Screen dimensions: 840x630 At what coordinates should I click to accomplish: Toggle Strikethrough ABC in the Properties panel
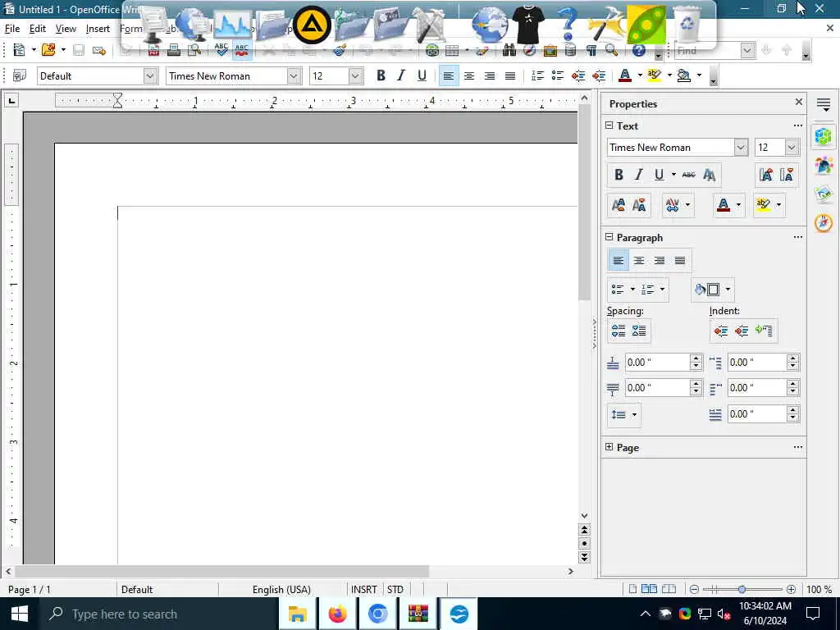(x=689, y=175)
